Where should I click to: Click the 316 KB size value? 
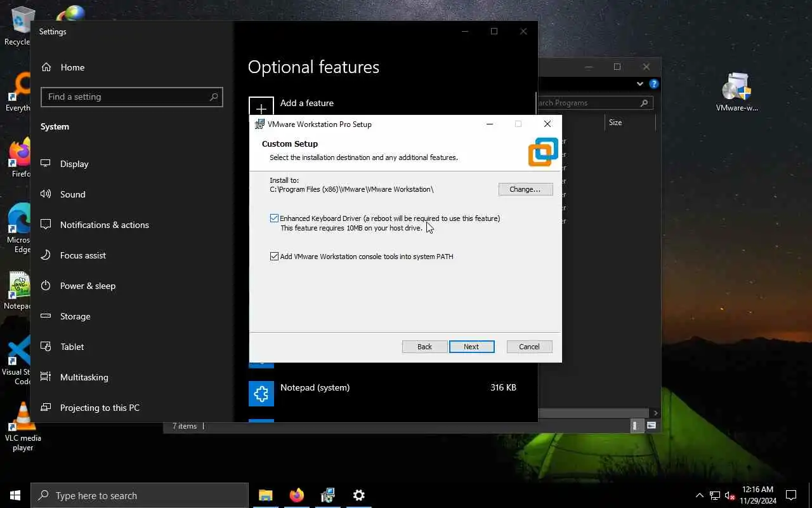coord(503,387)
